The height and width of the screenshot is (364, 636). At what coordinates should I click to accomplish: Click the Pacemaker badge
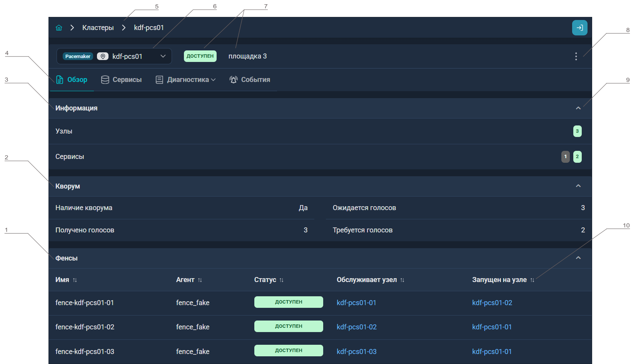tap(78, 57)
